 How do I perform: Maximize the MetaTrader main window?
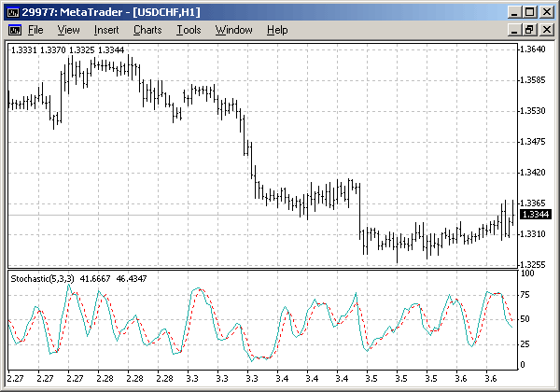click(x=530, y=12)
